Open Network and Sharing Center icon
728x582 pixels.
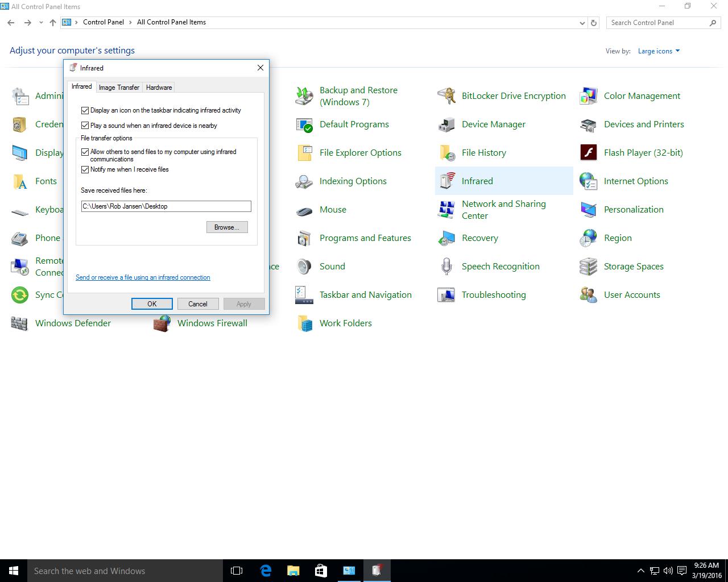(446, 210)
